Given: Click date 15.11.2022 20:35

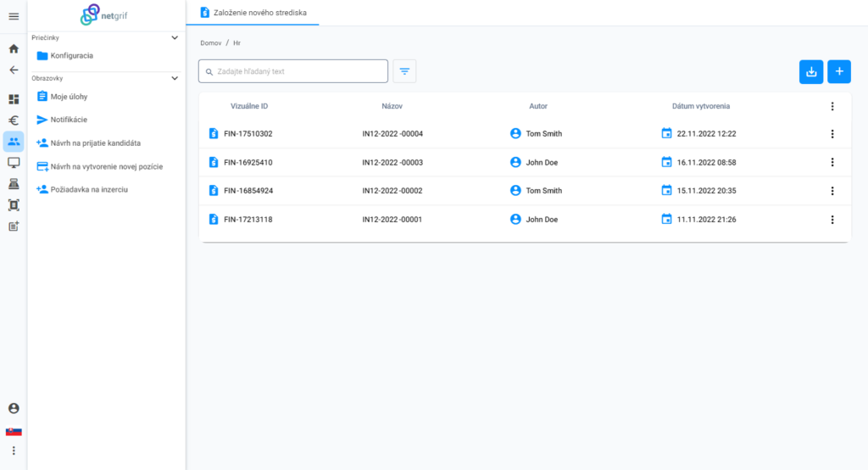Looking at the screenshot, I should point(706,191).
